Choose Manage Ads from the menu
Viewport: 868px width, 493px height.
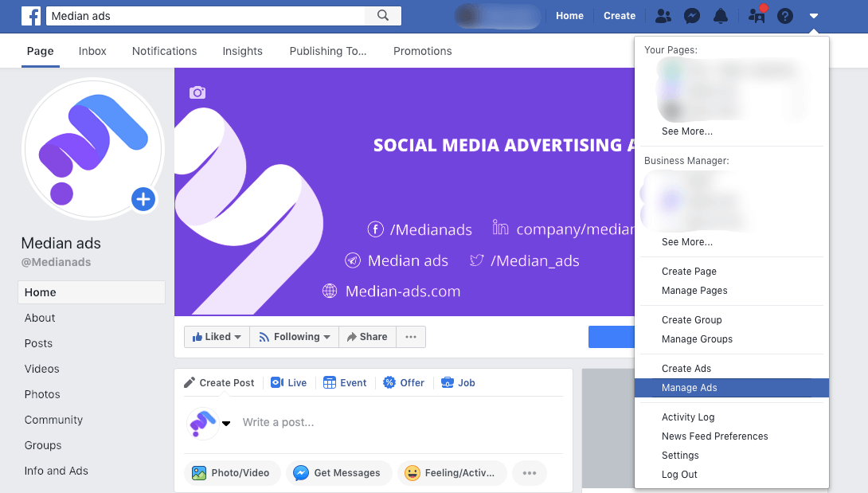pyautogui.click(x=731, y=388)
